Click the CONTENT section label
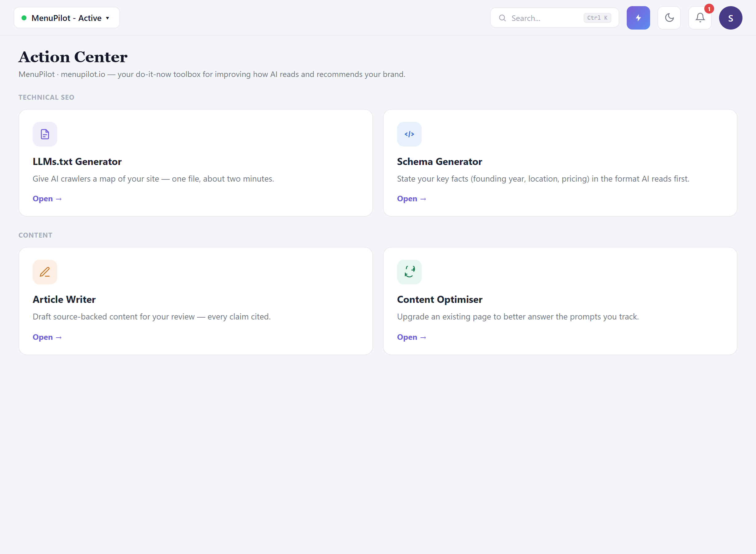 (x=35, y=235)
